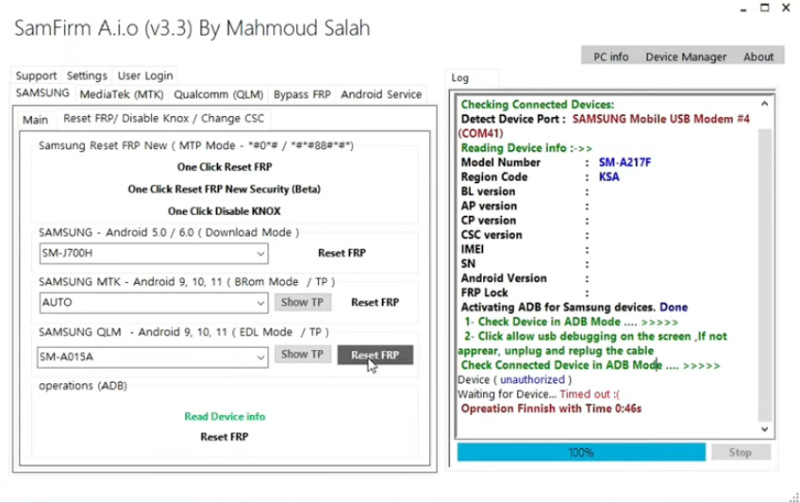Go to the User Login tab
Image resolution: width=800 pixels, height=503 pixels.
click(145, 75)
